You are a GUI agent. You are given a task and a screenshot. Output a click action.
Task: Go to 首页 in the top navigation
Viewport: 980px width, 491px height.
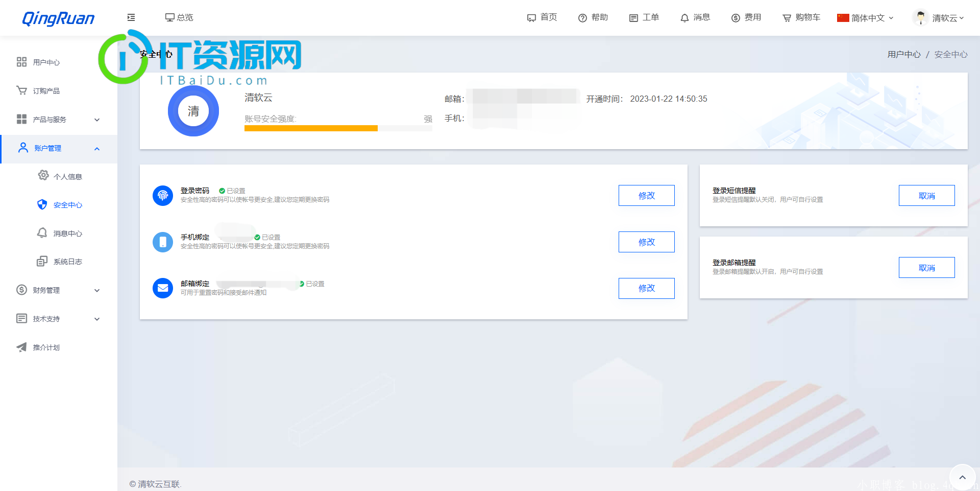pos(542,17)
